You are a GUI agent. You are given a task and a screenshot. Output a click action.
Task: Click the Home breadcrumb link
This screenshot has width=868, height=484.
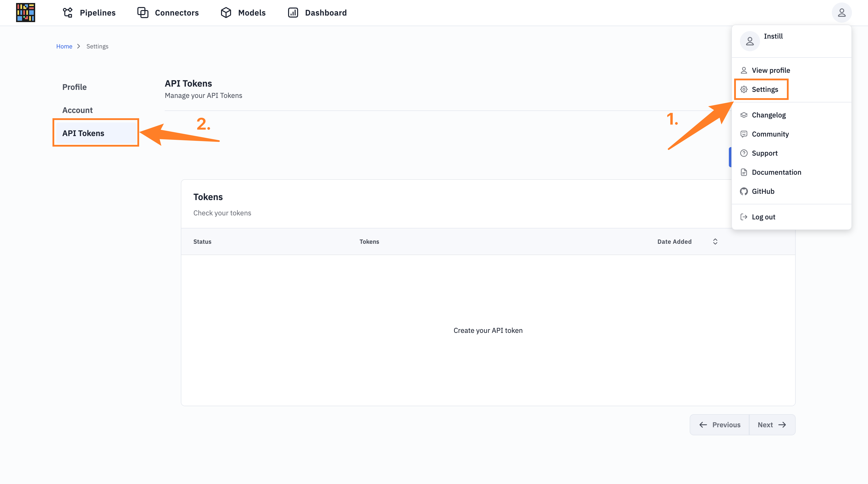[64, 46]
